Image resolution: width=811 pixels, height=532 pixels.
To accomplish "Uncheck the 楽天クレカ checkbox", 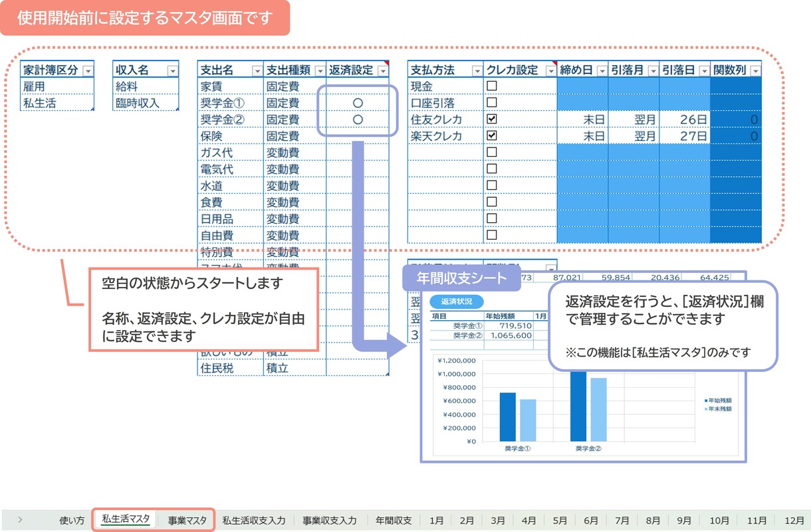I will click(x=492, y=135).
